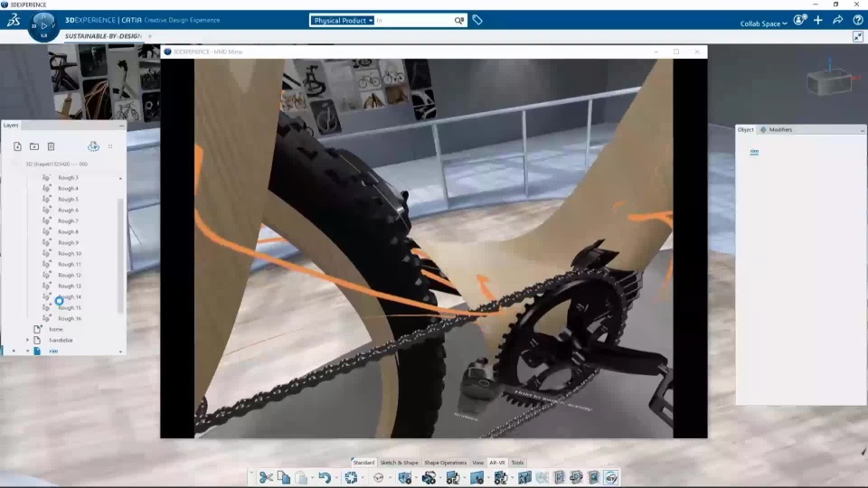Viewport: 868px width, 488px height.
Task: Click the search magnifier icon in top bar
Action: coord(459,21)
